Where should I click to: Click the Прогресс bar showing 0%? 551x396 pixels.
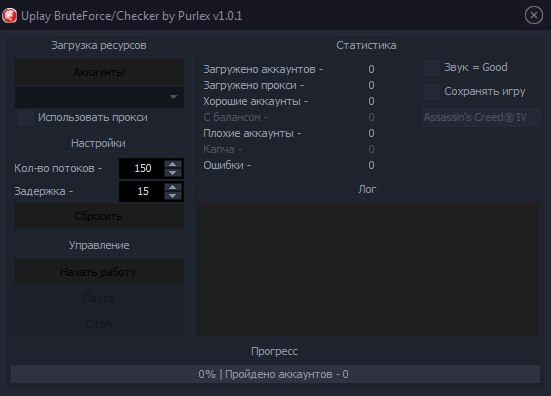[x=275, y=374]
